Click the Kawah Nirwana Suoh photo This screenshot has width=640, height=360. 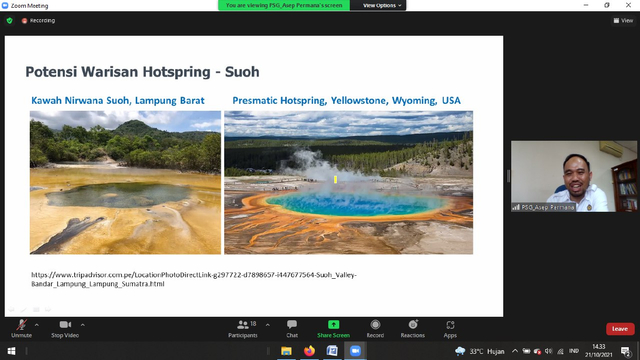click(x=125, y=182)
